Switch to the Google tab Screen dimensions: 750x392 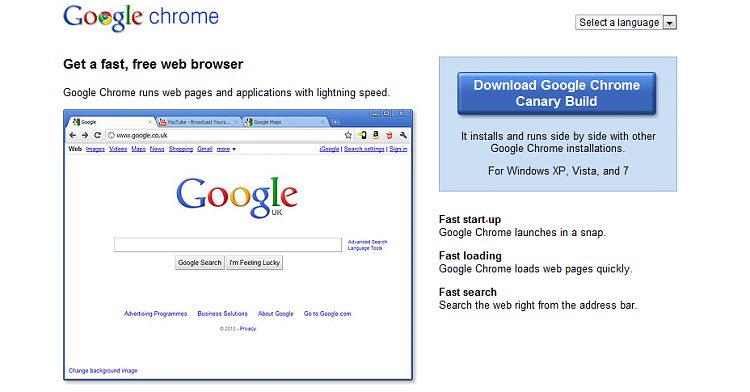point(112,122)
